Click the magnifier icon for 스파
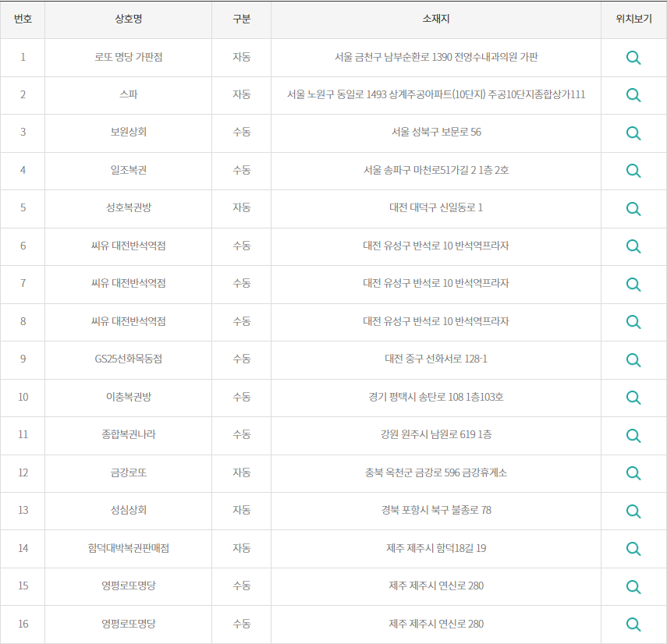The image size is (667, 644). [x=633, y=95]
